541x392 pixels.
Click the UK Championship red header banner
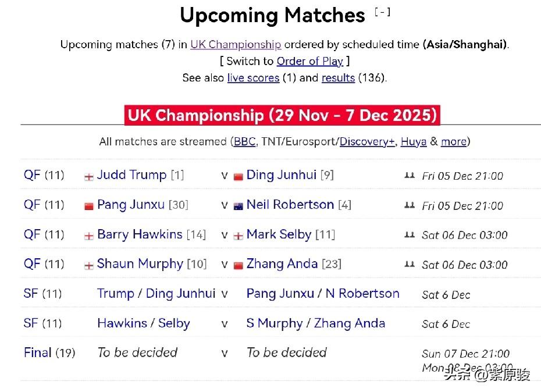[282, 115]
